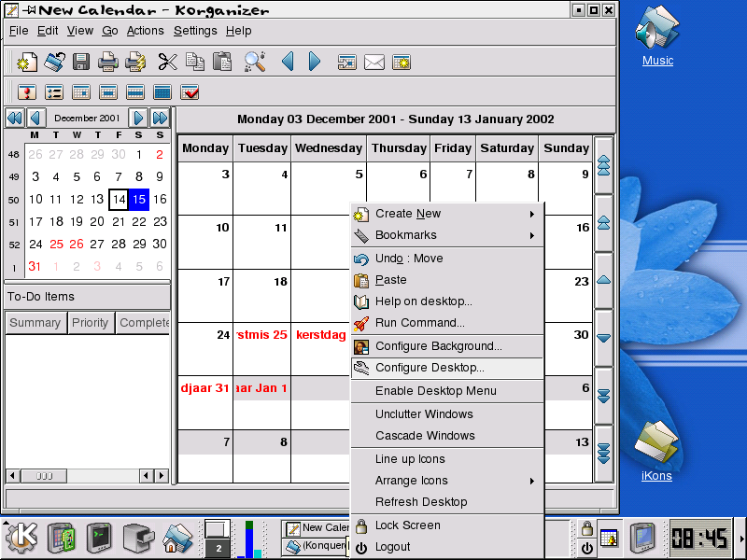Viewport: 747px width, 560px height.
Task: Save the calendar with the floppy icon
Action: click(x=81, y=62)
